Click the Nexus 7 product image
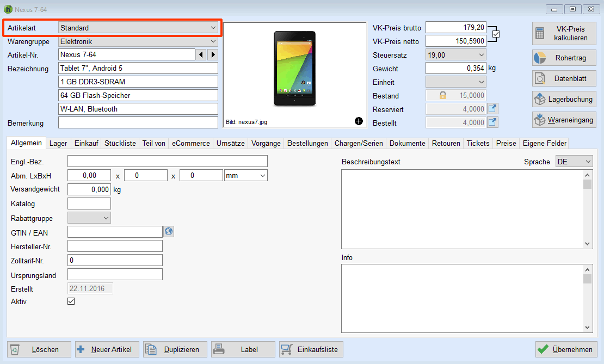Viewport: 604px width, 364px height. pyautogui.click(x=295, y=69)
